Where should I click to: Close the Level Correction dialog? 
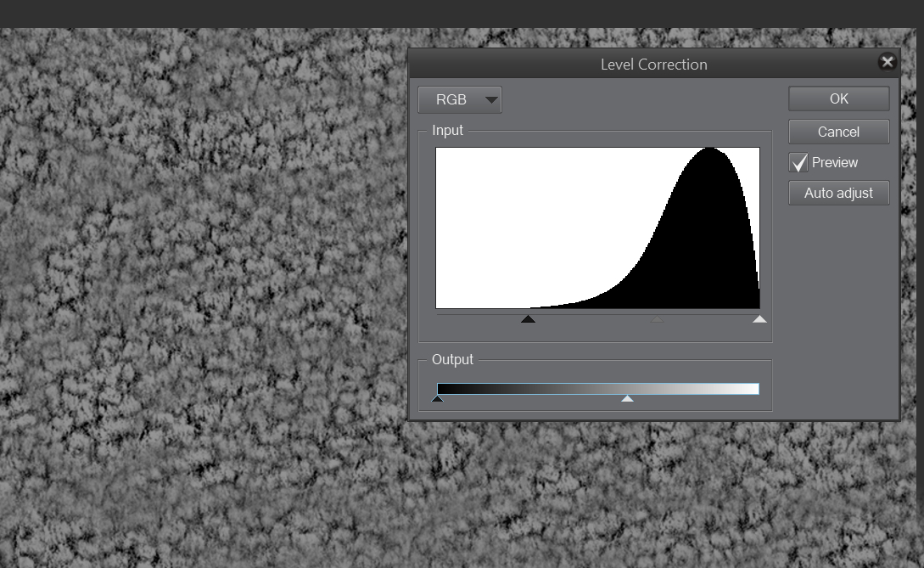[887, 61]
